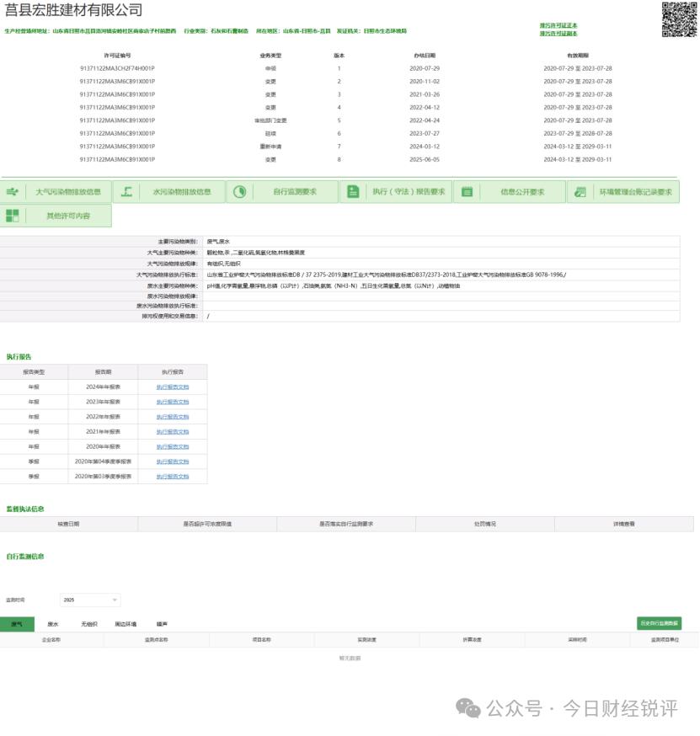Click the 大气污染物排放规律 value 有组织,无组织
This screenshot has width=700, height=736.
pos(223,264)
